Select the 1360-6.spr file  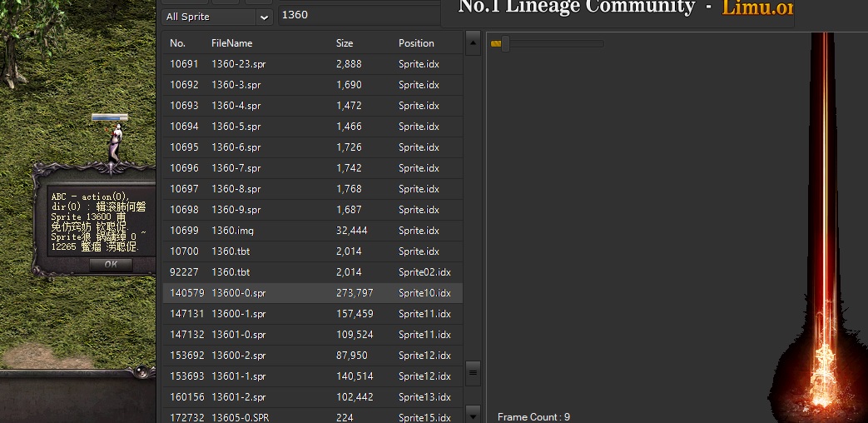pyautogui.click(x=313, y=147)
